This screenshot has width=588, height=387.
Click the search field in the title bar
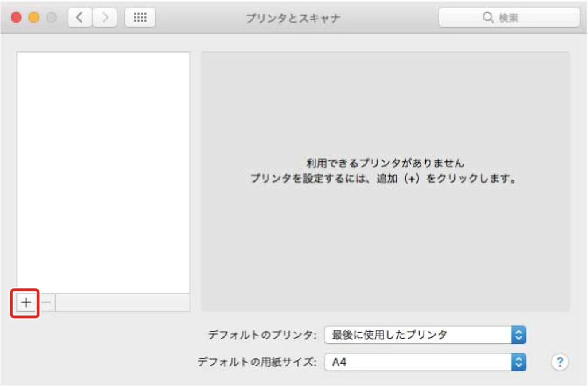pos(509,17)
